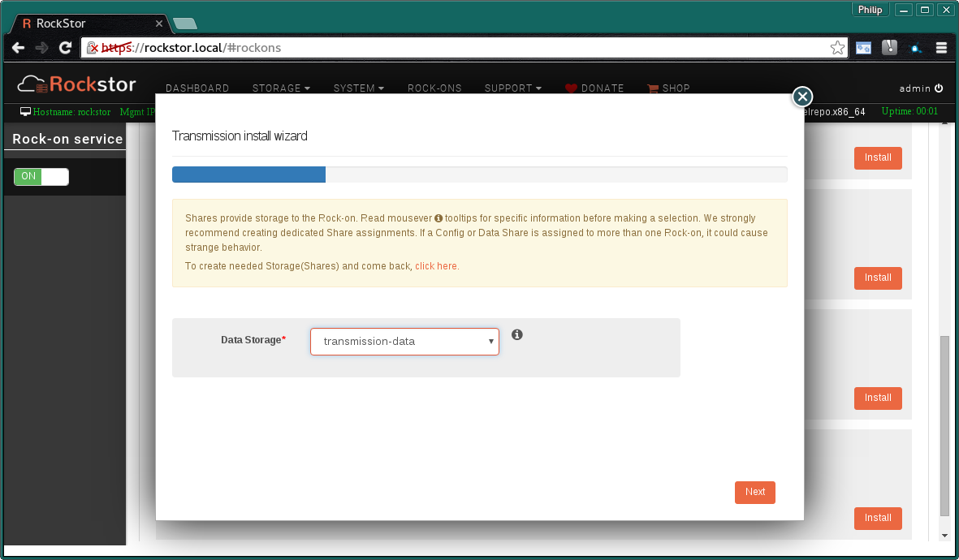Click the info icon beside Data Storage dropdown
The image size is (959, 560).
[516, 334]
